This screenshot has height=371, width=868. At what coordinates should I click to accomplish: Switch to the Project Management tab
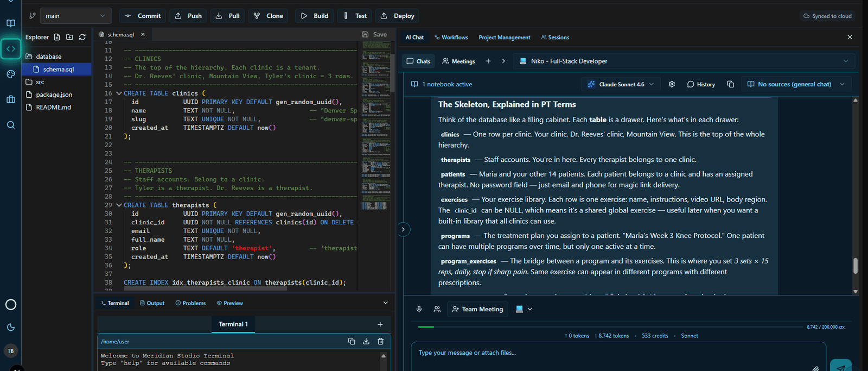pyautogui.click(x=505, y=37)
